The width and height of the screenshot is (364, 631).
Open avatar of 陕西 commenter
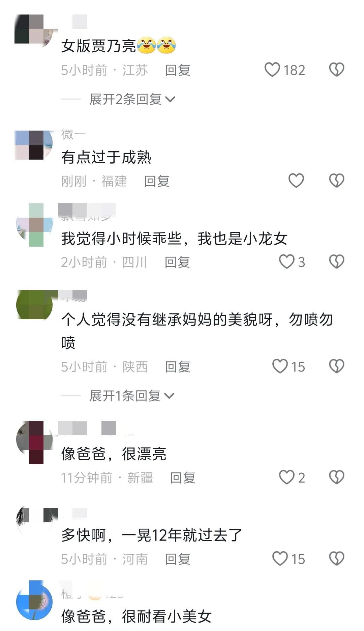click(x=34, y=305)
